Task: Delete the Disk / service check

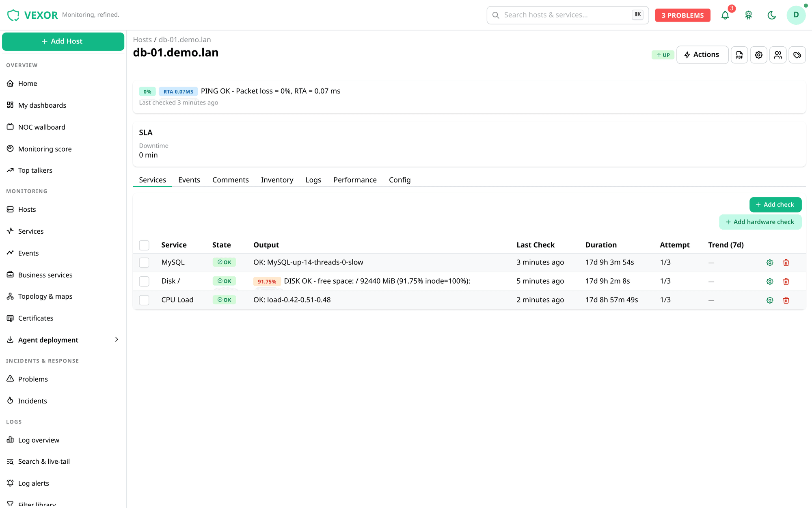Action: coord(786,281)
